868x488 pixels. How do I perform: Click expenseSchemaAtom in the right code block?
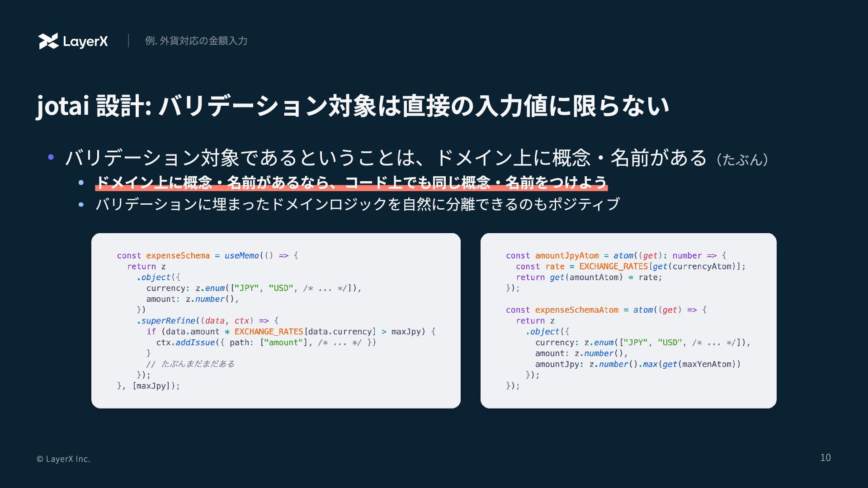(576, 310)
